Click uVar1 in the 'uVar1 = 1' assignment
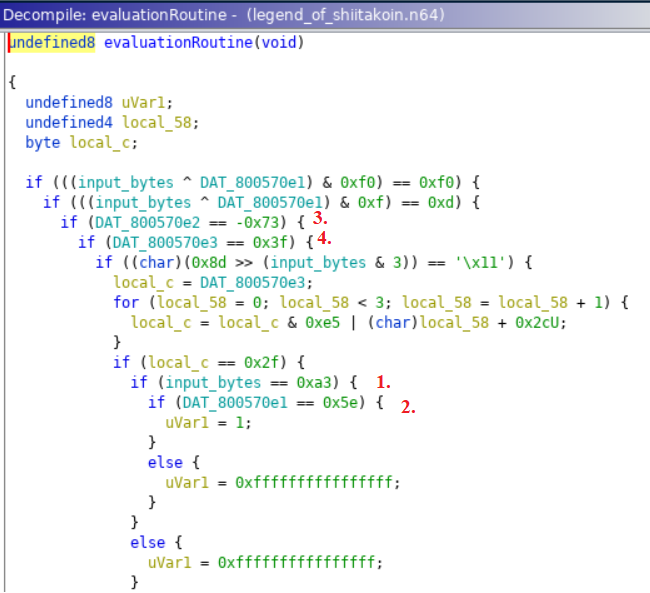Image resolution: width=650 pixels, height=593 pixels. coord(187,423)
